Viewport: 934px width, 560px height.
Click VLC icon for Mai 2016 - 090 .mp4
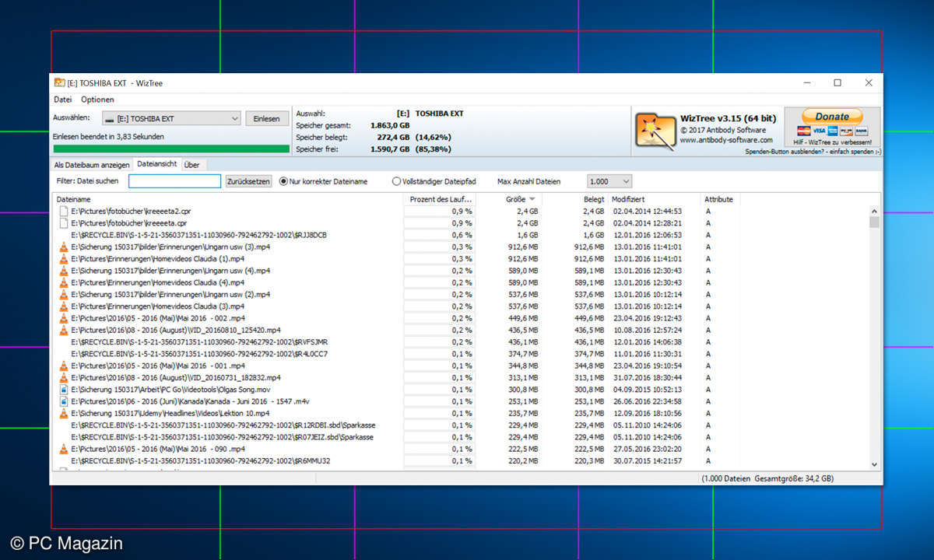click(64, 449)
